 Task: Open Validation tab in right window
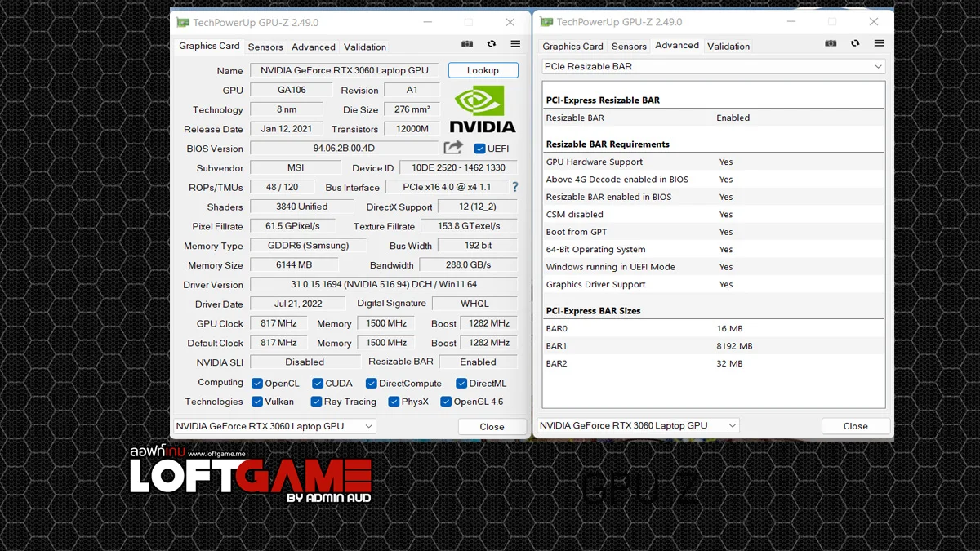[x=728, y=47]
